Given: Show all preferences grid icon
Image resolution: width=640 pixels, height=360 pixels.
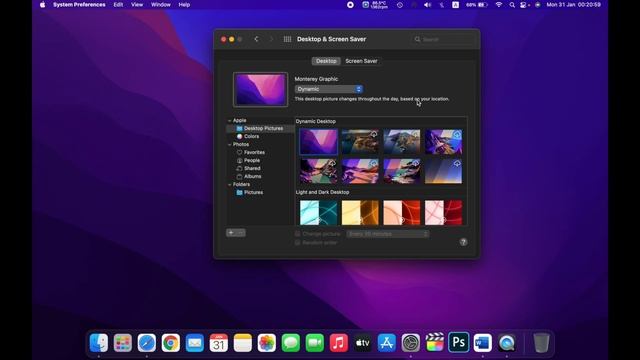Looking at the screenshot, I should point(287,39).
